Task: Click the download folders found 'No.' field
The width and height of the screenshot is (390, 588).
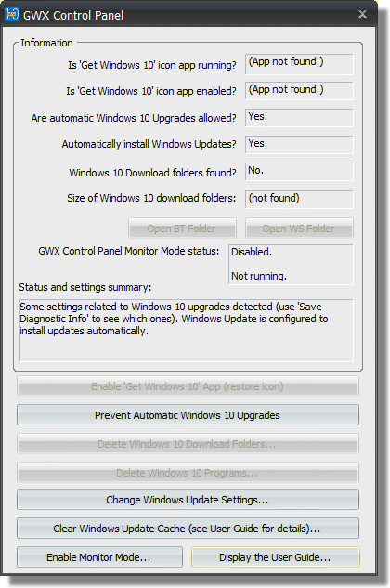Action: tap(299, 172)
